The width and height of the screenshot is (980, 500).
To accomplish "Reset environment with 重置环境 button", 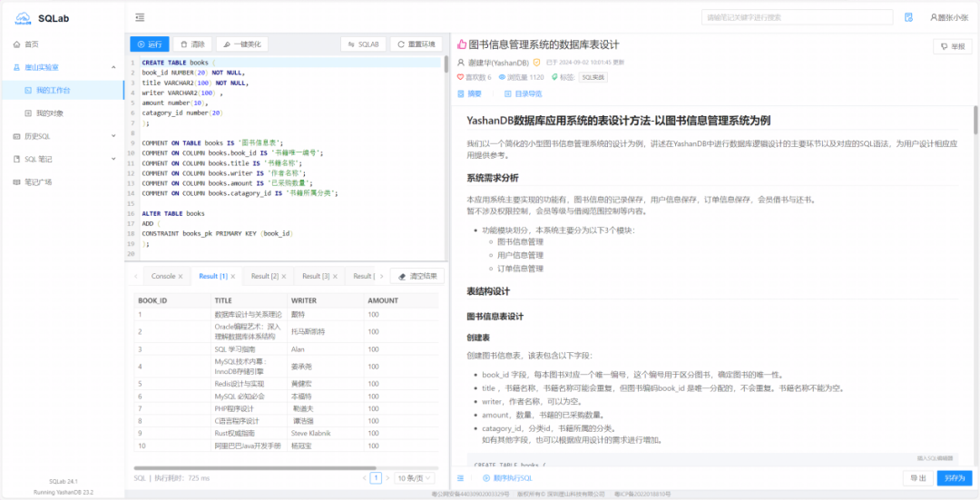I will click(416, 44).
